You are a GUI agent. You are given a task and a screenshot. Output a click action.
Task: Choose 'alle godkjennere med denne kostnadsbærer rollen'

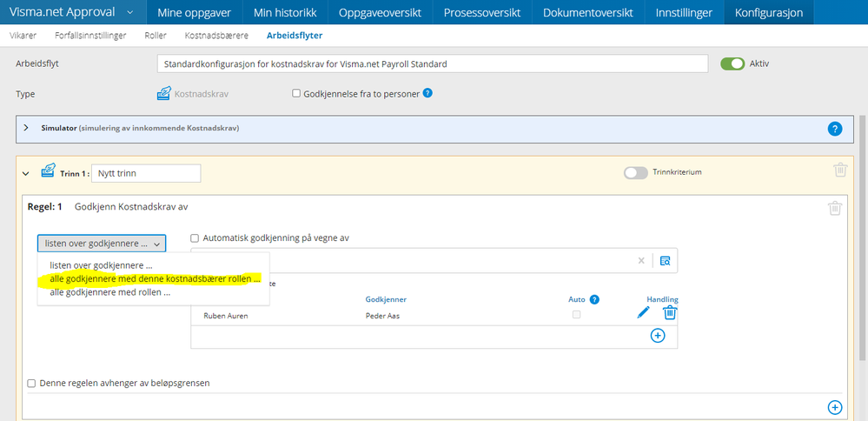[155, 279]
